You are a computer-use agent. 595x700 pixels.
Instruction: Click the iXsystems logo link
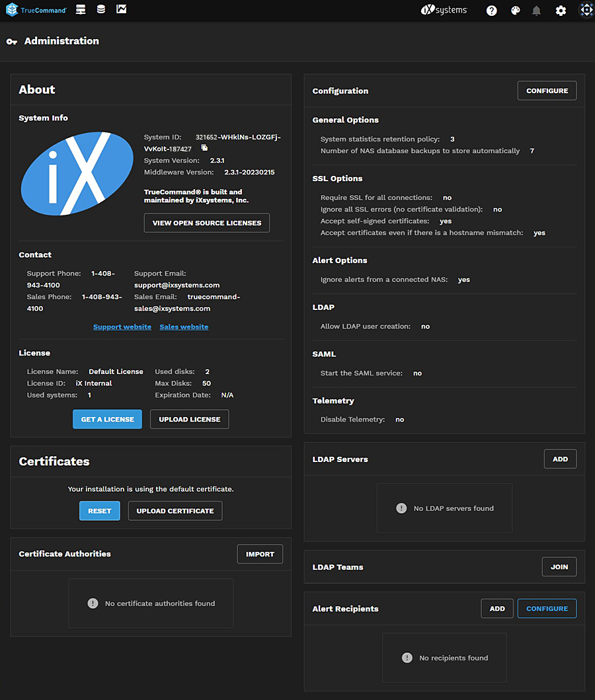tap(444, 10)
